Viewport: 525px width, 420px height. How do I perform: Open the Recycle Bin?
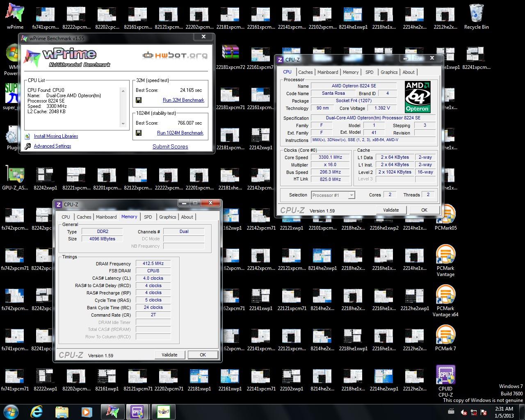click(x=476, y=16)
